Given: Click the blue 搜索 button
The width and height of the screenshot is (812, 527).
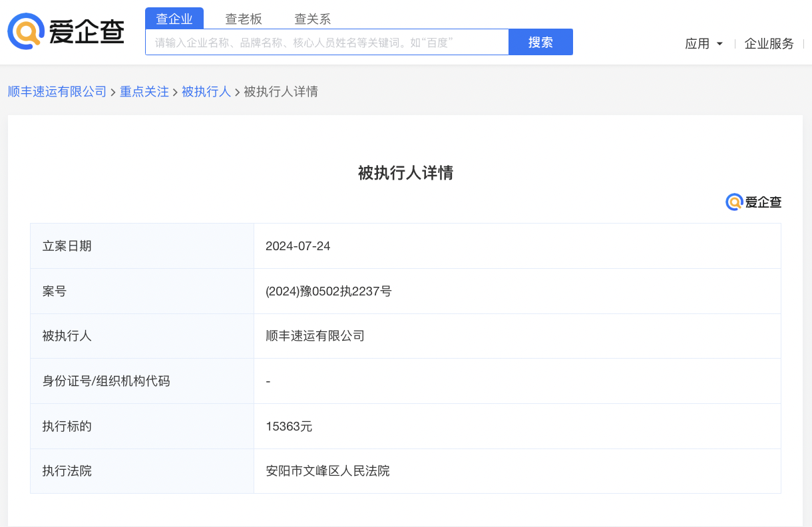Looking at the screenshot, I should 540,42.
